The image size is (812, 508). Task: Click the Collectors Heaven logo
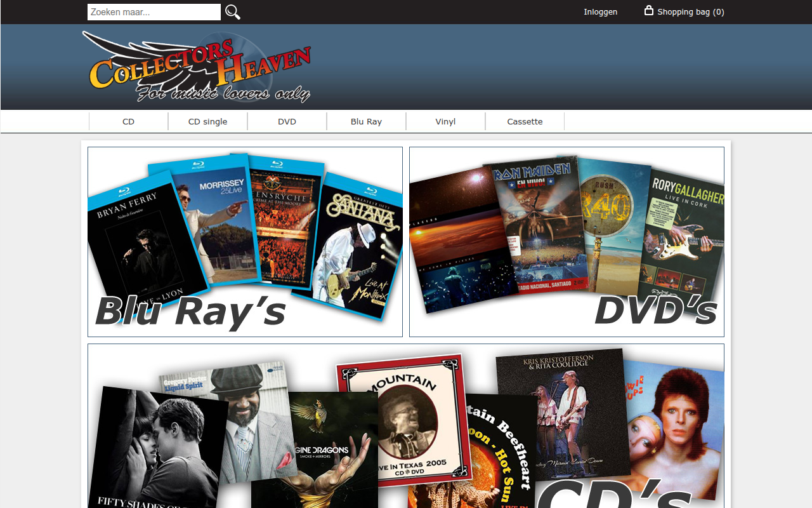pos(197,67)
